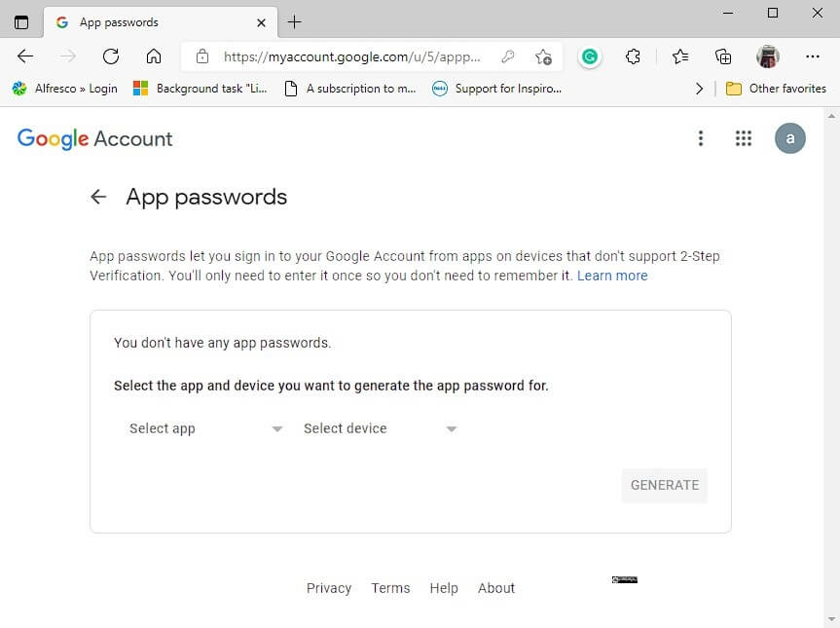Click the account avatar with letter a
Viewport: 840px width, 628px height.
pyautogui.click(x=789, y=138)
